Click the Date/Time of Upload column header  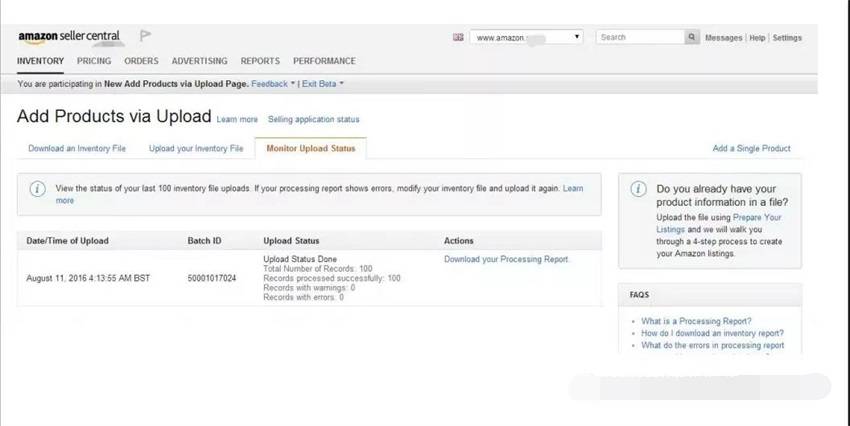coord(67,240)
